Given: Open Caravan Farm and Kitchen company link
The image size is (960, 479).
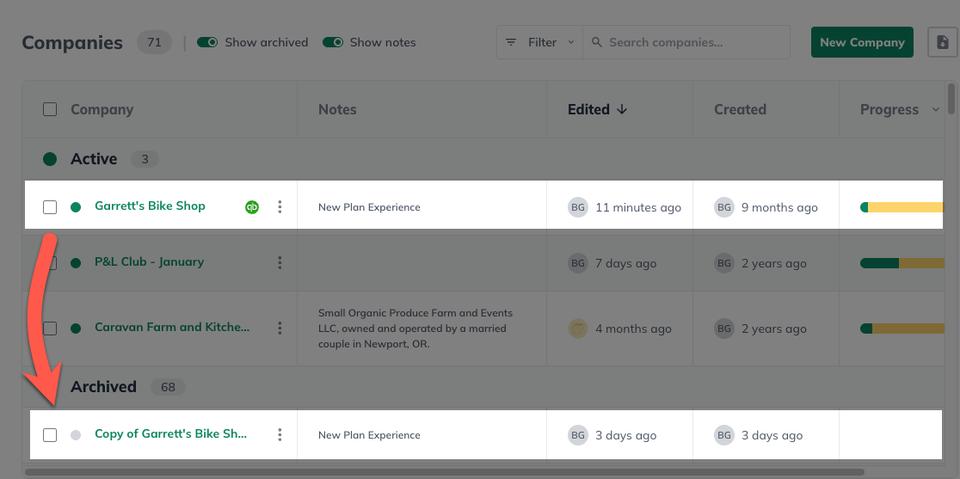Looking at the screenshot, I should pyautogui.click(x=172, y=327).
